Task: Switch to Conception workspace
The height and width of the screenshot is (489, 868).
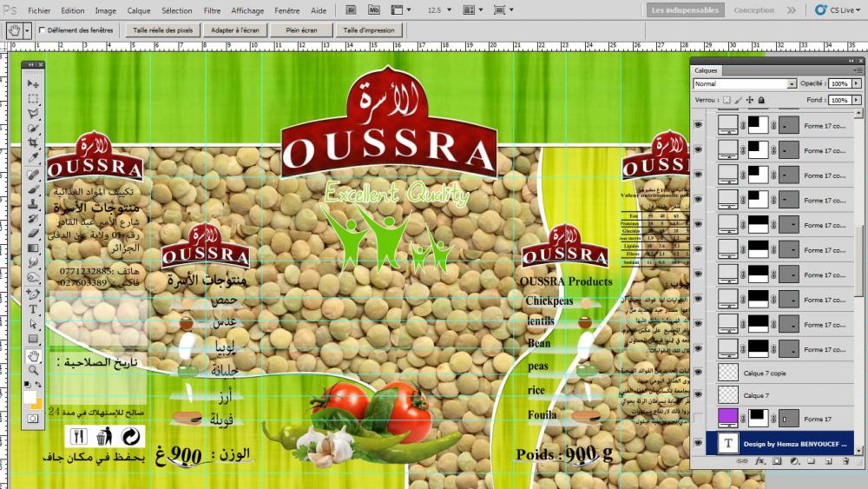Action: tap(754, 10)
